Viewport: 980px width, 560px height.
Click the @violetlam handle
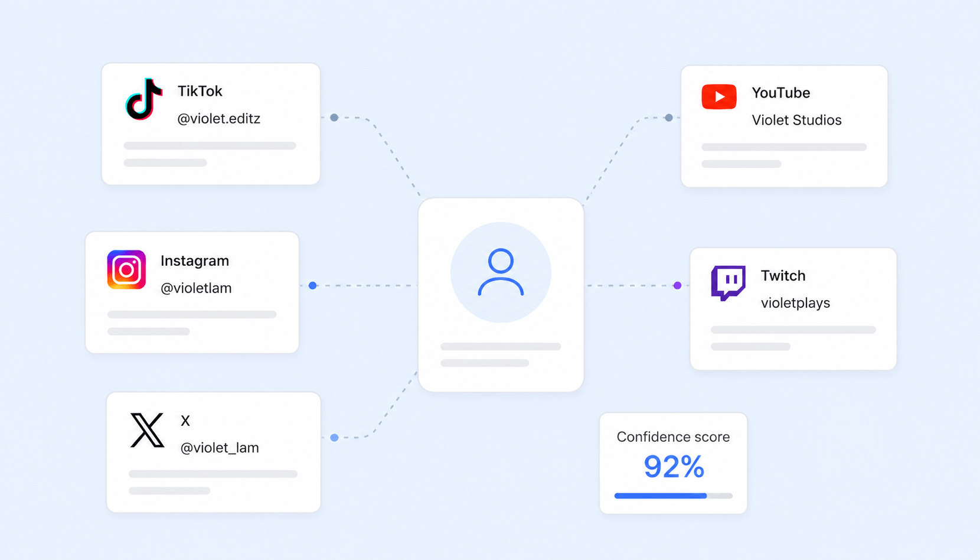196,288
